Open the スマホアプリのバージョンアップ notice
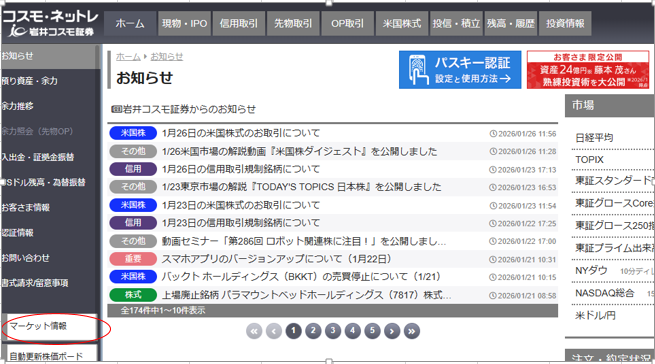The width and height of the screenshot is (655, 364). coord(277,259)
